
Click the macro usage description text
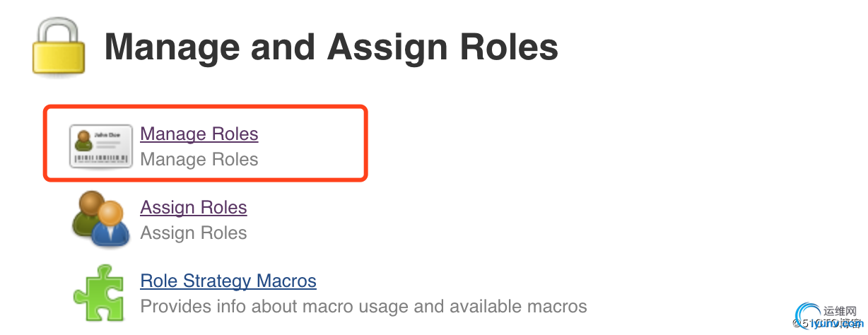click(x=363, y=306)
